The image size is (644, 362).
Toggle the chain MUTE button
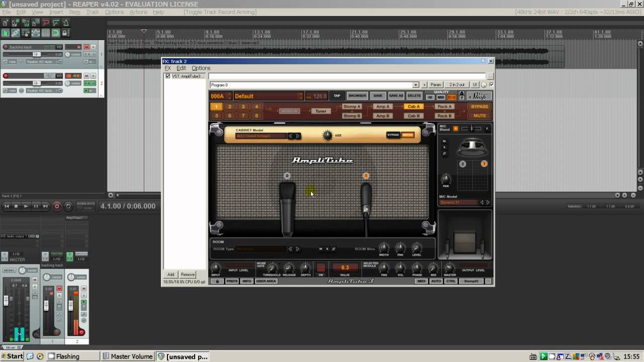(479, 116)
